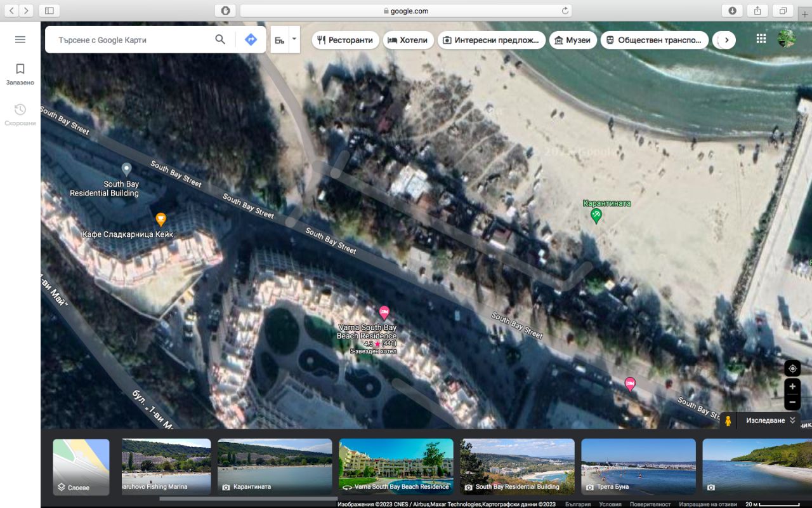
Task: Filter by the Музеи chip
Action: click(x=572, y=40)
